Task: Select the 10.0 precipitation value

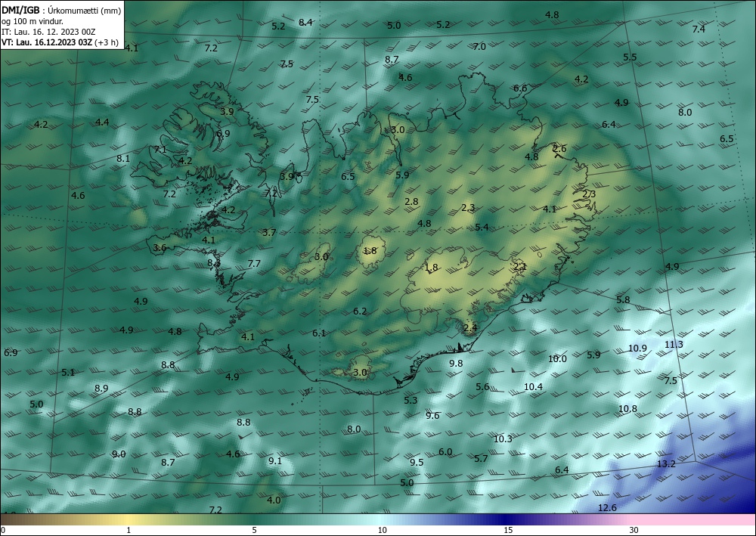Action: pos(557,358)
